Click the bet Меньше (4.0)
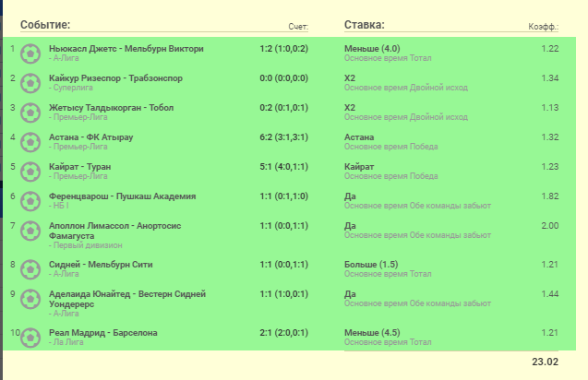 click(372, 49)
